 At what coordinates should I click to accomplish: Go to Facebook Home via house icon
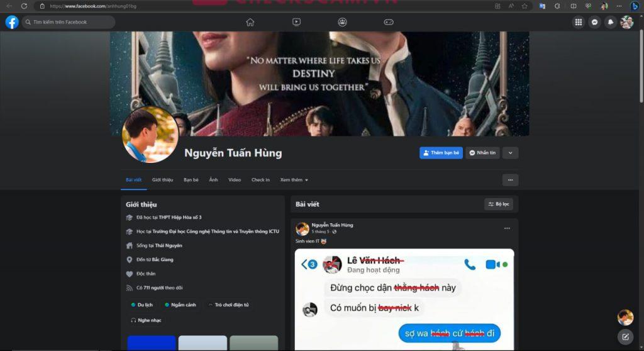[x=250, y=22]
